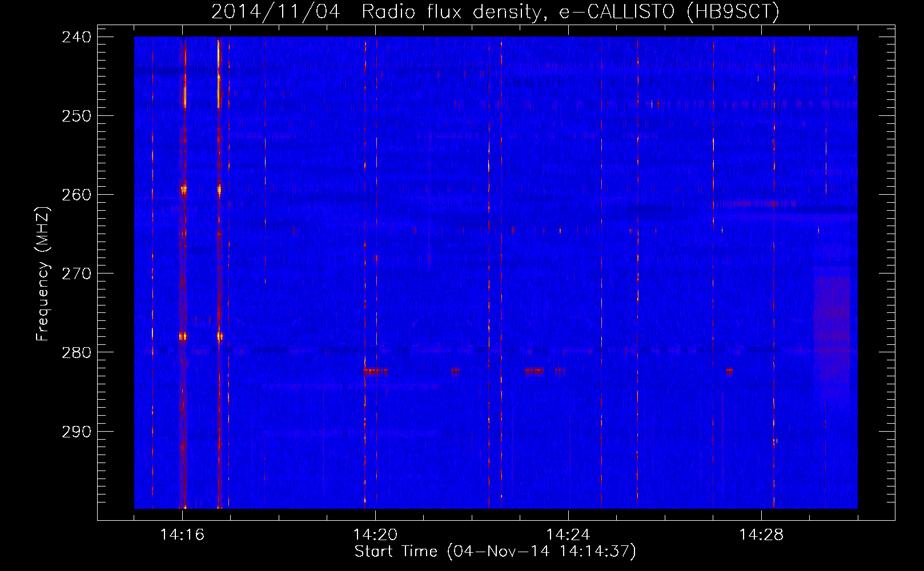This screenshot has height=571, width=924.
Task: Click the 'Start Time (04-Nov-14 14:14:37)' label
Action: [x=495, y=552]
